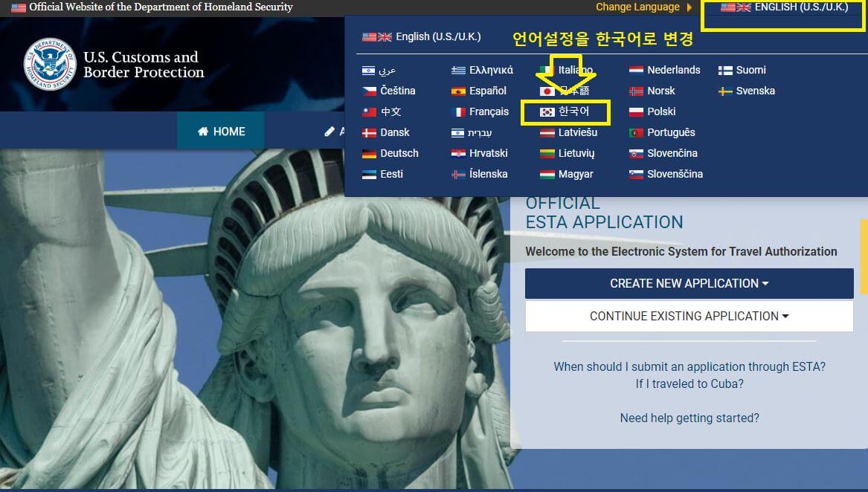Viewport: 868px width, 492px height.
Task: Choose Magyar text in language menu
Action: click(576, 175)
